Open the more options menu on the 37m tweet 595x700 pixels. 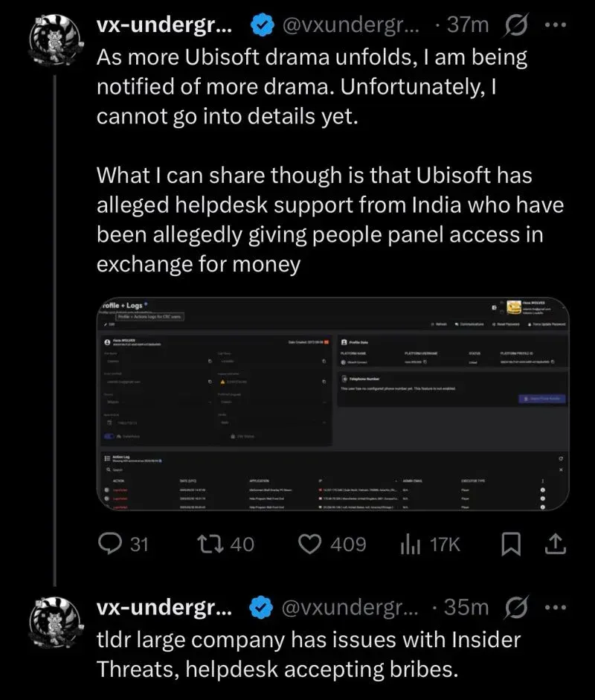[x=555, y=25]
